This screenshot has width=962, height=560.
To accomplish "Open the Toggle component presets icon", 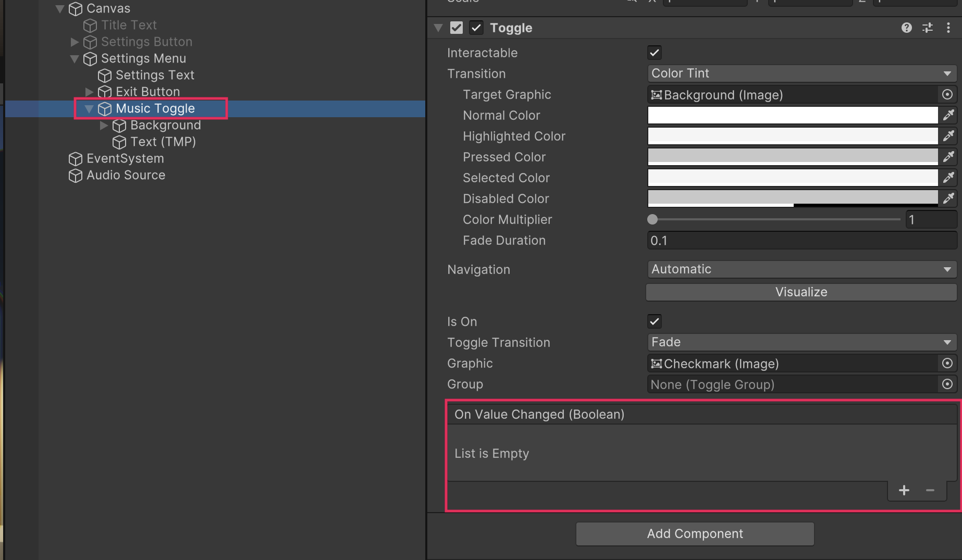I will (x=928, y=28).
